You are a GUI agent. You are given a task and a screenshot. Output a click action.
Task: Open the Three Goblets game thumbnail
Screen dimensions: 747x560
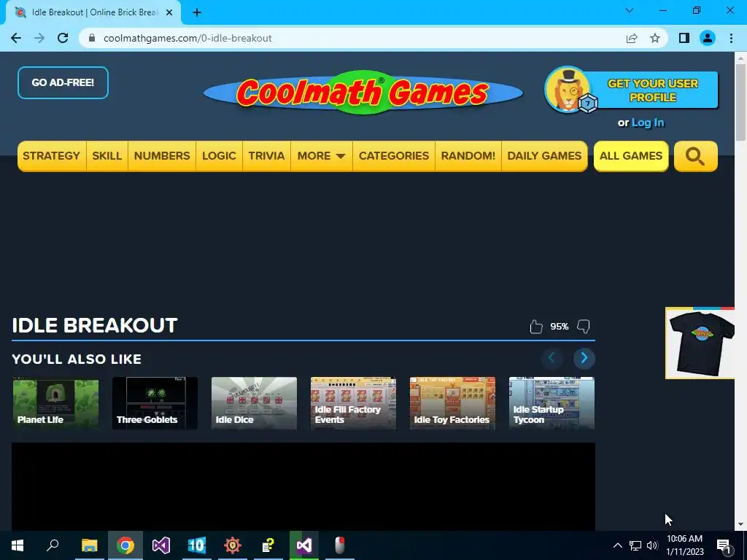155,403
